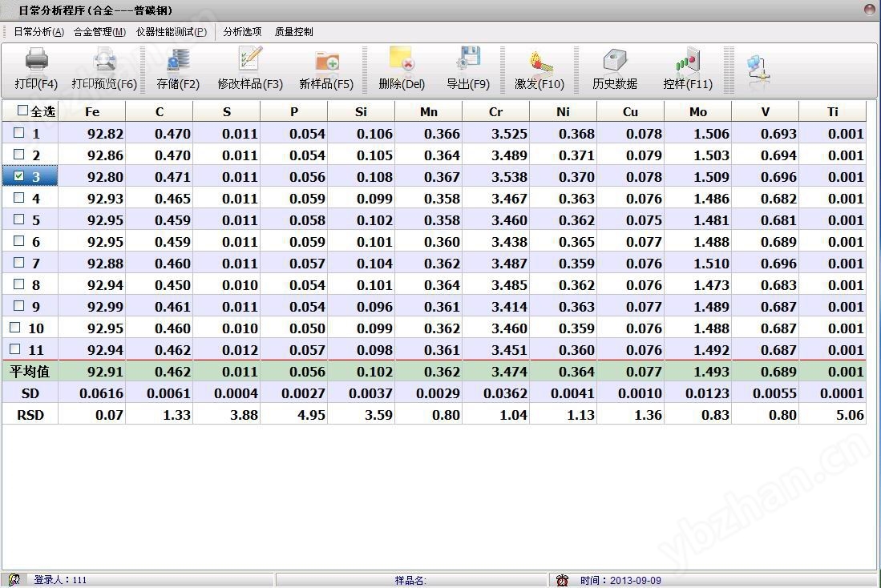The width and height of the screenshot is (881, 588).
Task: Close the window with red round button
Action: click(871, 9)
